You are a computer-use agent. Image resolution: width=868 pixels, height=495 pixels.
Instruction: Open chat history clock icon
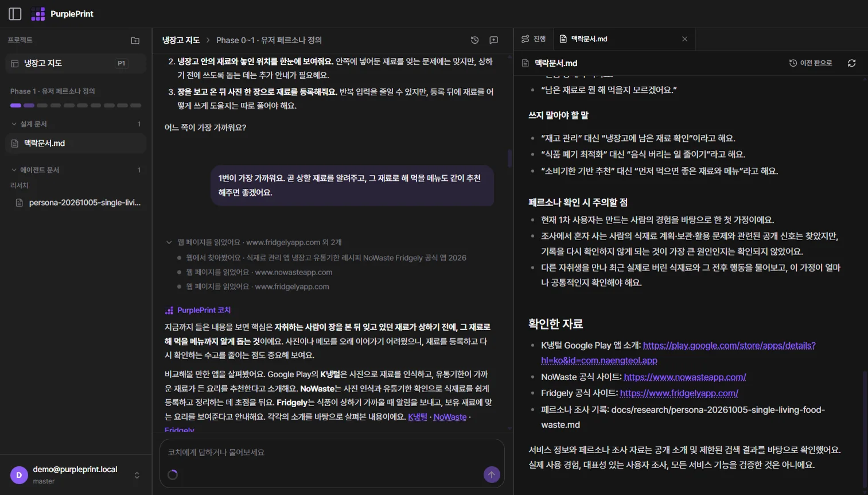coord(474,40)
